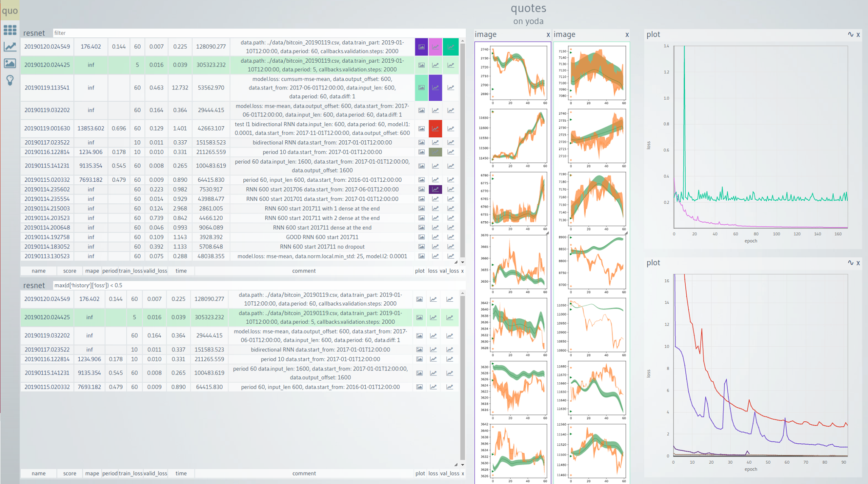Sort bottom table by valid_loss column
The image size is (868, 484).
(155, 473)
